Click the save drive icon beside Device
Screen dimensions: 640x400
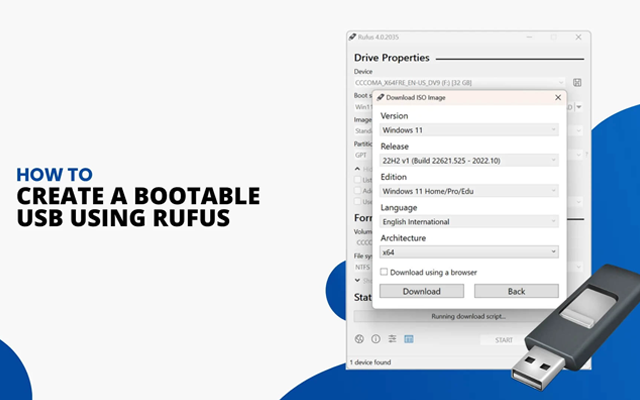[578, 81]
